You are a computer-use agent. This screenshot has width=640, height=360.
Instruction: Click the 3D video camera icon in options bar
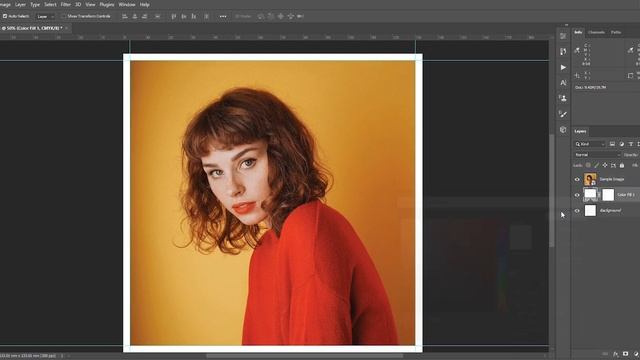300,16
